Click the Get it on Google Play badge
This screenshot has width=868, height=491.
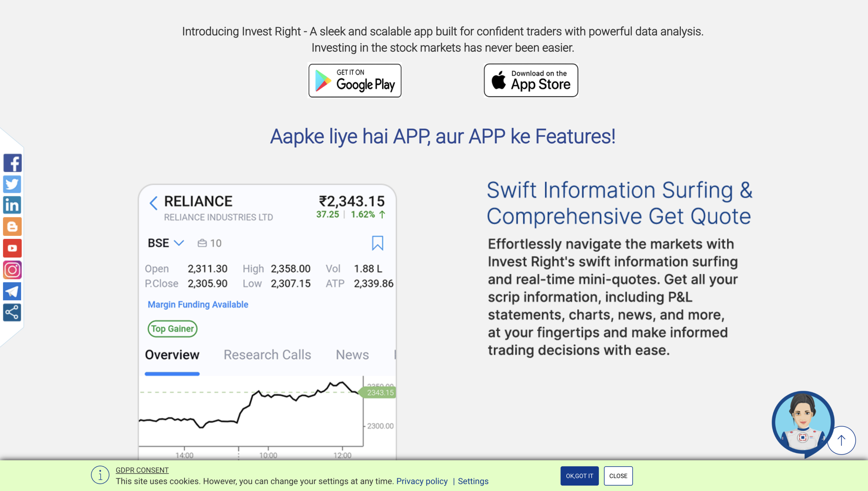pos(355,81)
